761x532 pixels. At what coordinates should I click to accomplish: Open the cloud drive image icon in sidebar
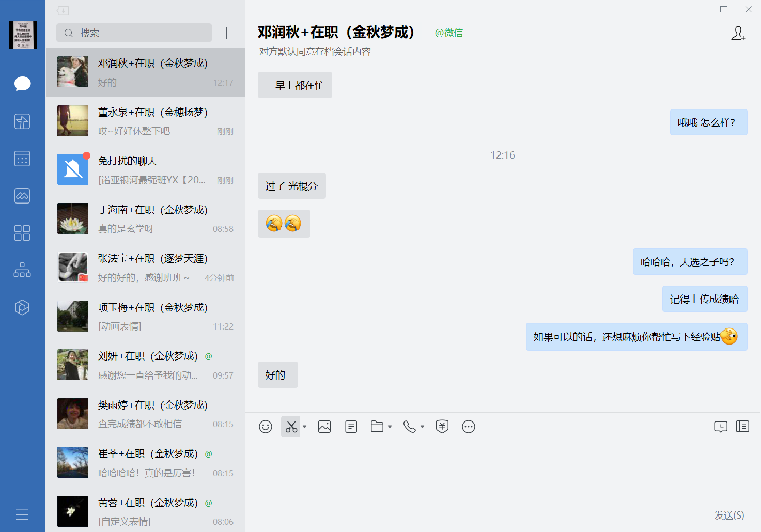click(22, 196)
